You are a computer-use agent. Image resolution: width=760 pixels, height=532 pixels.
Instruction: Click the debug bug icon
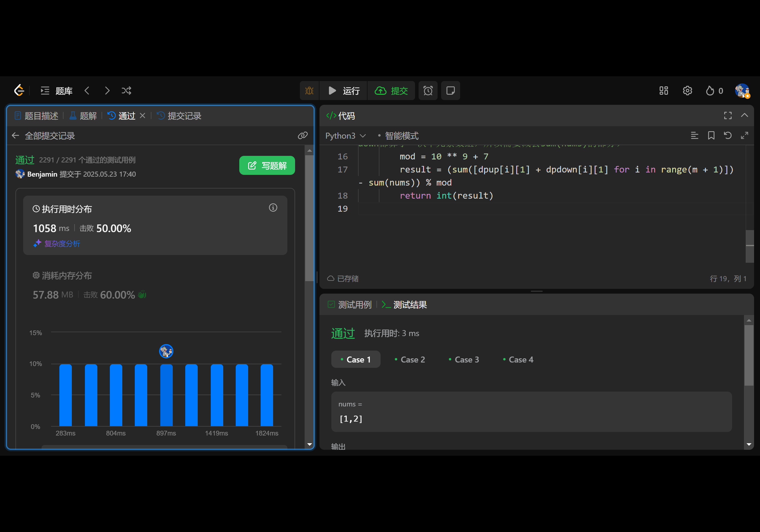click(309, 91)
